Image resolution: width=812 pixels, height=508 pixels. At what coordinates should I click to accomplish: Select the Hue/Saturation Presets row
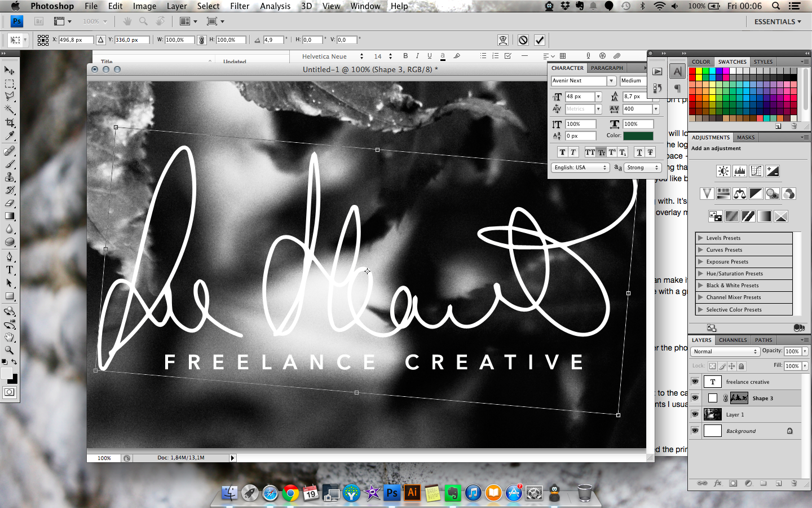point(744,274)
